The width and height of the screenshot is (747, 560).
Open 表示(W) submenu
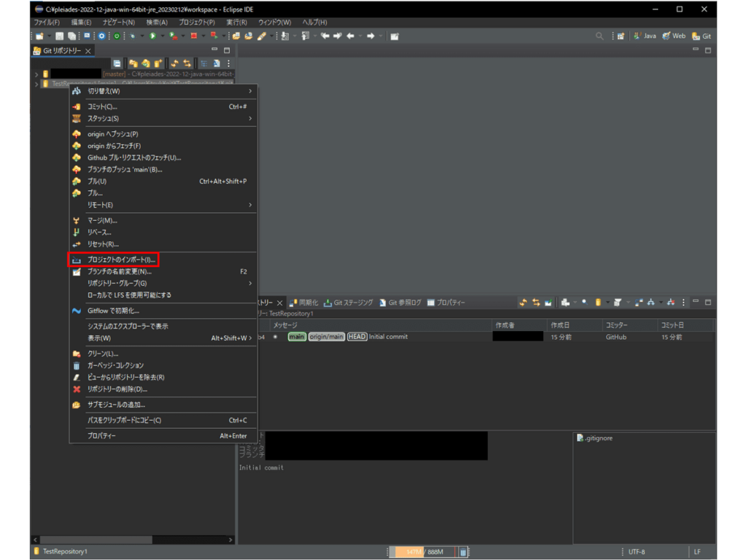point(163,338)
